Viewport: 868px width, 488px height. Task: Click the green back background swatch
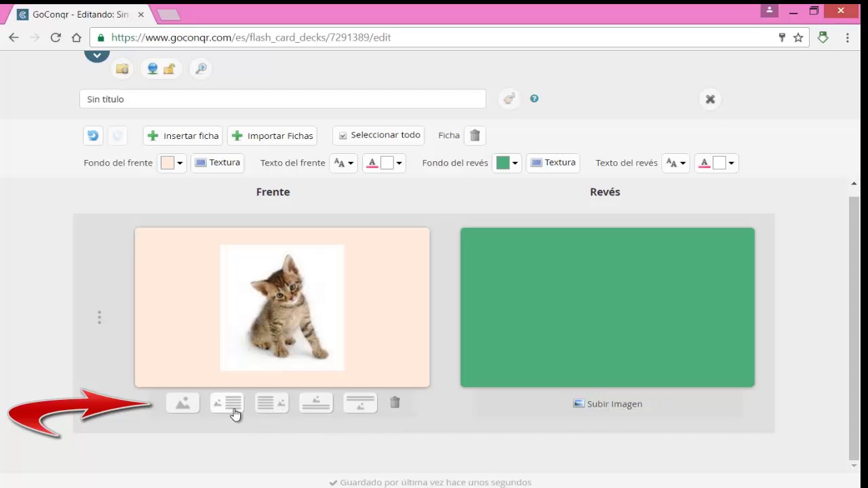point(502,163)
